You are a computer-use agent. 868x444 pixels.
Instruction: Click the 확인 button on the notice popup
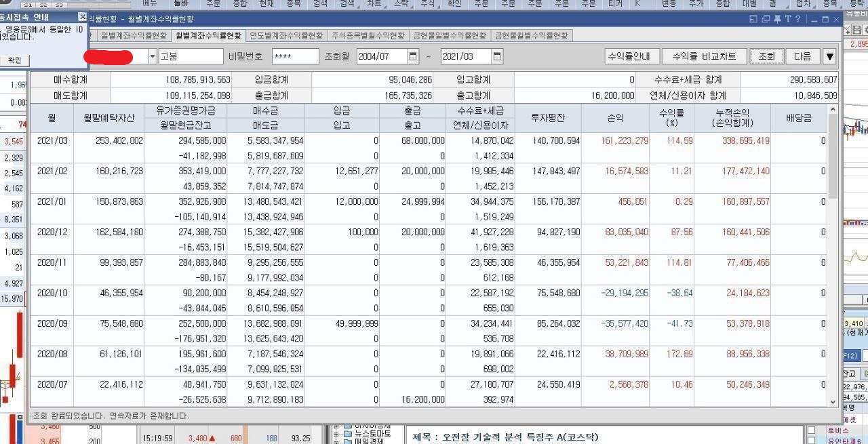[14, 60]
